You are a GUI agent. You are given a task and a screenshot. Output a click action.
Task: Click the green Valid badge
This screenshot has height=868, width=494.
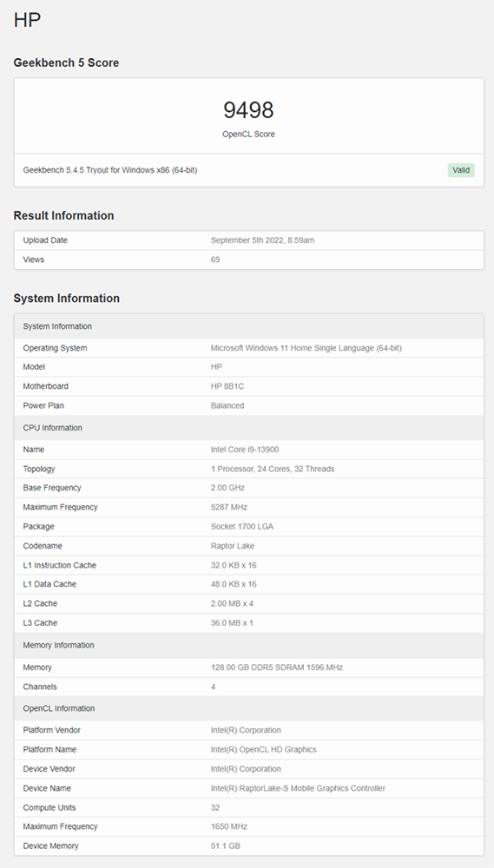[461, 170]
